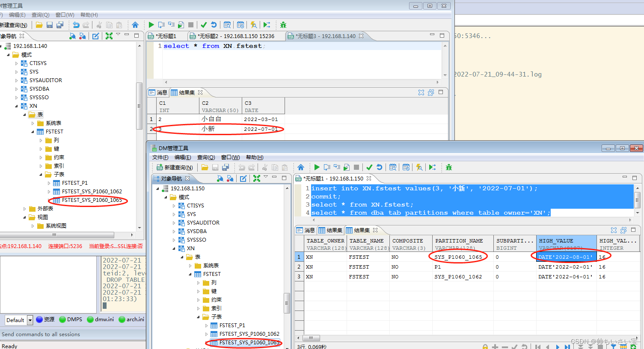Collapse XN schema in front window tree
The height and width of the screenshot is (349, 644).
174,248
